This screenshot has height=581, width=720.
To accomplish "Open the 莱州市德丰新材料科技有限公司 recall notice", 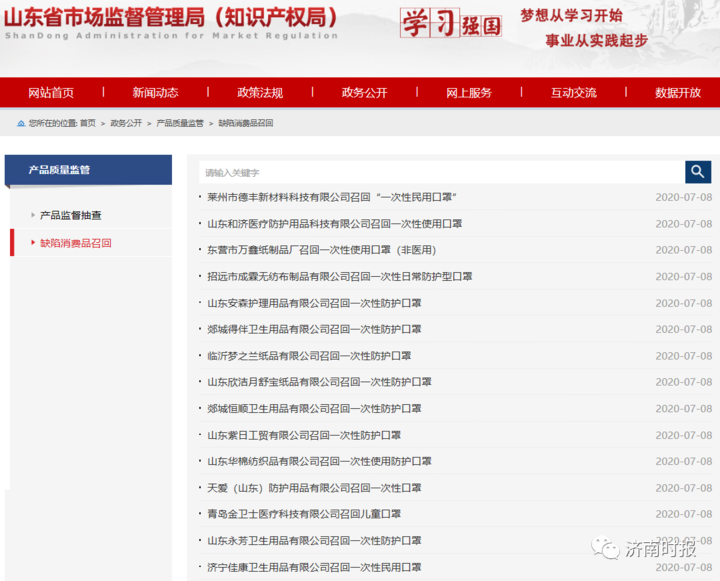I will pyautogui.click(x=332, y=197).
